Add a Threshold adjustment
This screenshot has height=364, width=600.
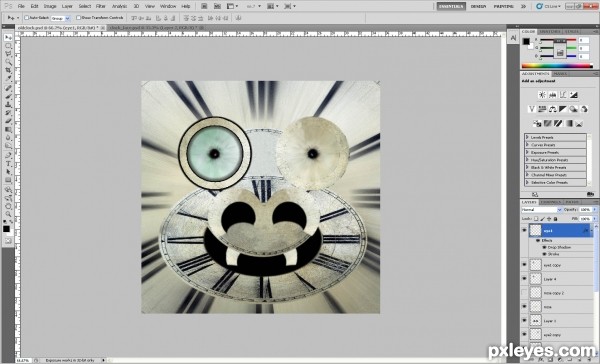[558, 123]
